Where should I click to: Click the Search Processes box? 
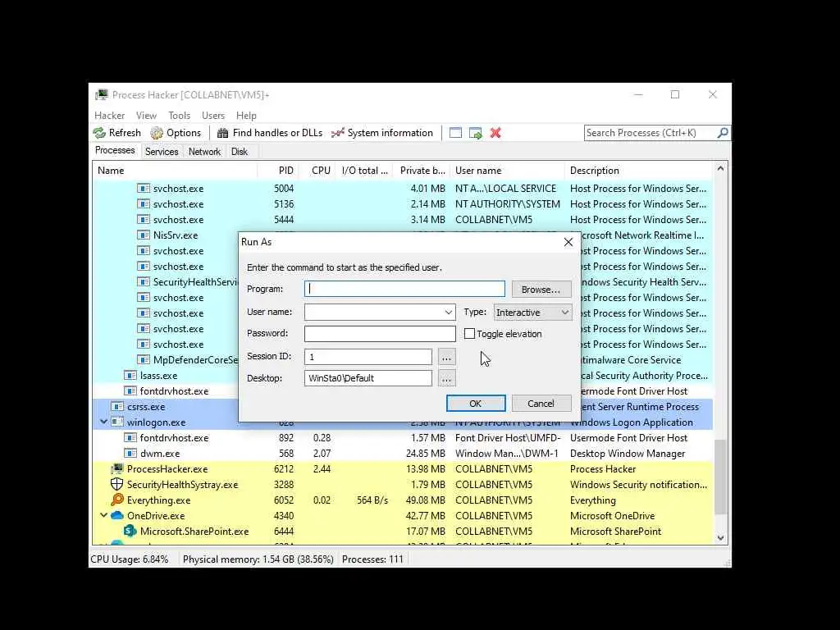[651, 133]
